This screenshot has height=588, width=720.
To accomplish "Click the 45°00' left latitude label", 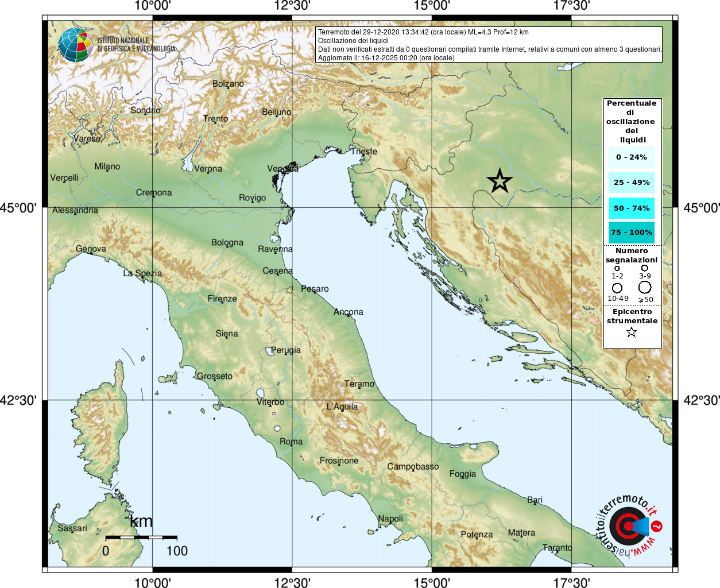I will pyautogui.click(x=18, y=208).
